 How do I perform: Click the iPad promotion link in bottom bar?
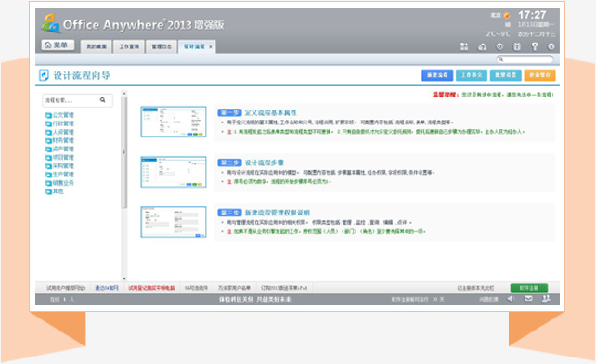284,288
